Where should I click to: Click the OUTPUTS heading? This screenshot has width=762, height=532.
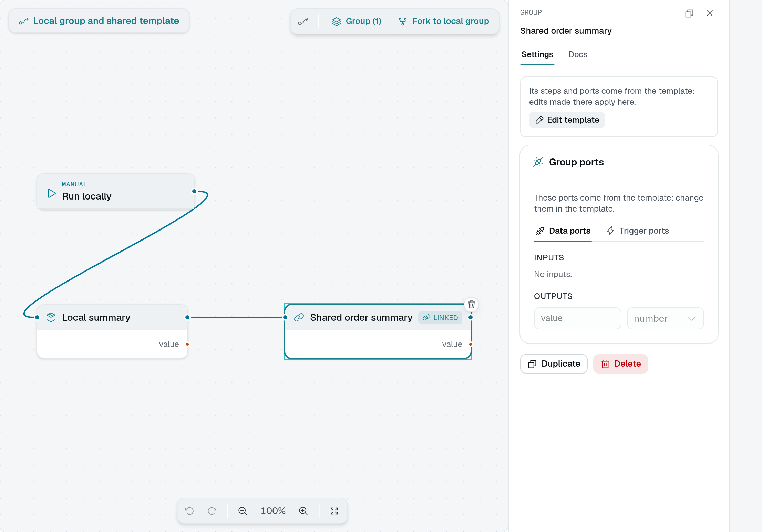[x=553, y=296]
